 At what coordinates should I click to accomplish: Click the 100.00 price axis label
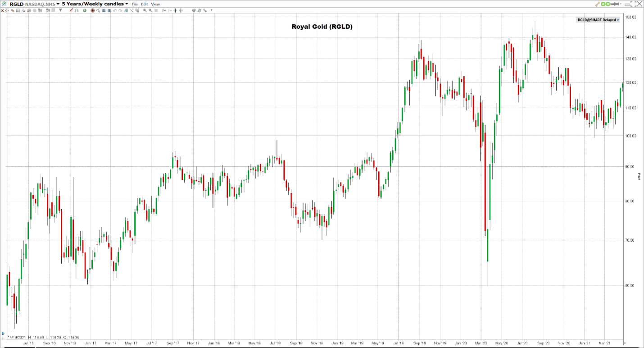[x=630, y=136]
